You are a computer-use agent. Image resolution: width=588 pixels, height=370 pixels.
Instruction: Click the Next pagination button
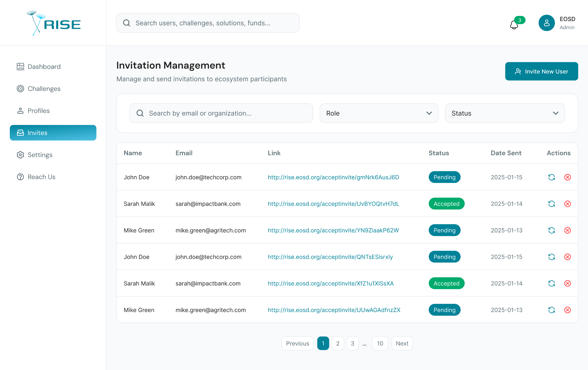[x=402, y=343]
